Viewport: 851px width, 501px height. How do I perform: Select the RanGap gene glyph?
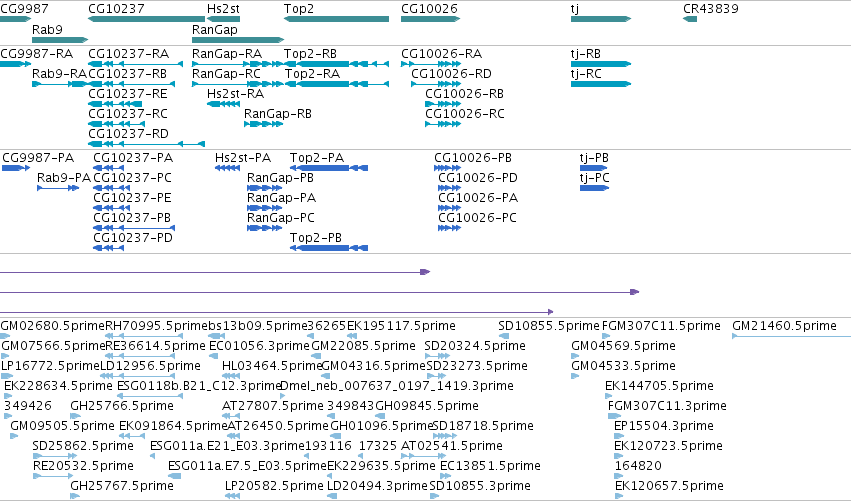click(x=238, y=40)
